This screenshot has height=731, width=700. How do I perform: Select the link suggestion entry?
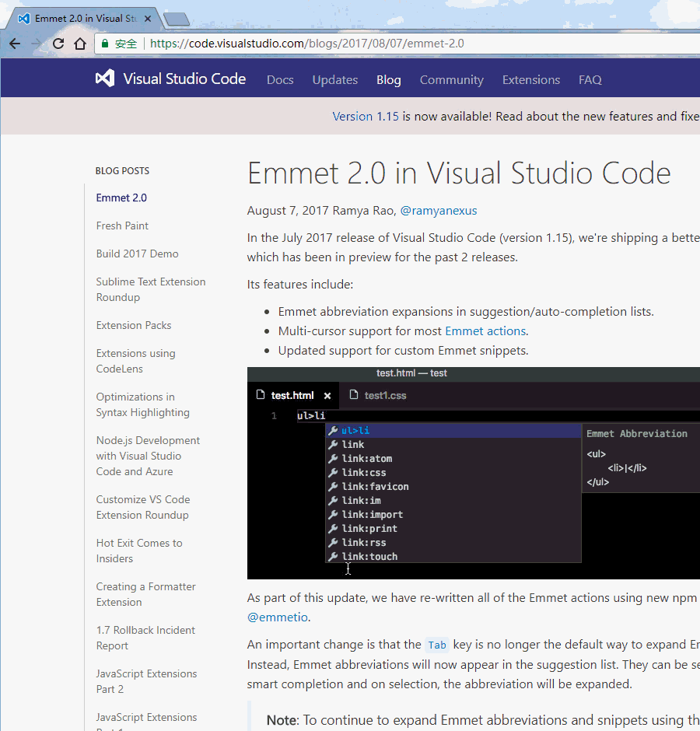(x=453, y=444)
